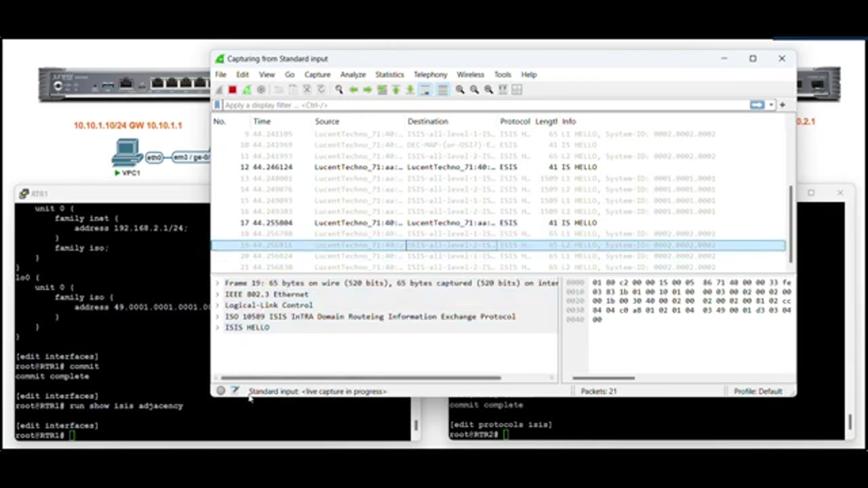Click go to specified packet icon
The image size is (868, 488).
(382, 89)
